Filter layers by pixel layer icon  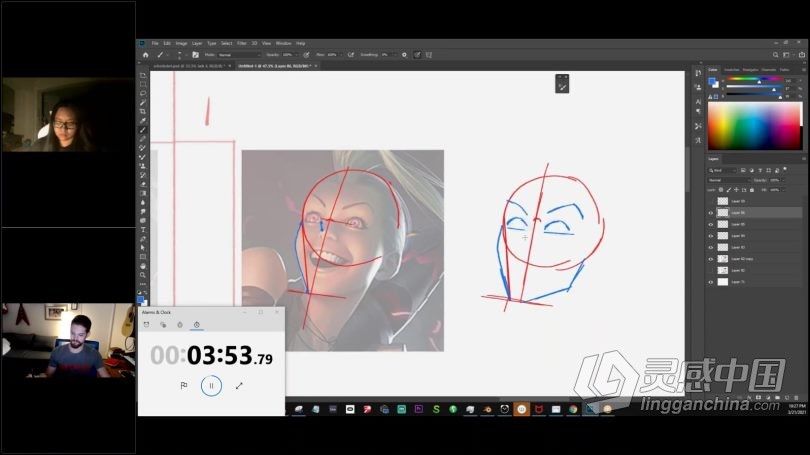743,170
